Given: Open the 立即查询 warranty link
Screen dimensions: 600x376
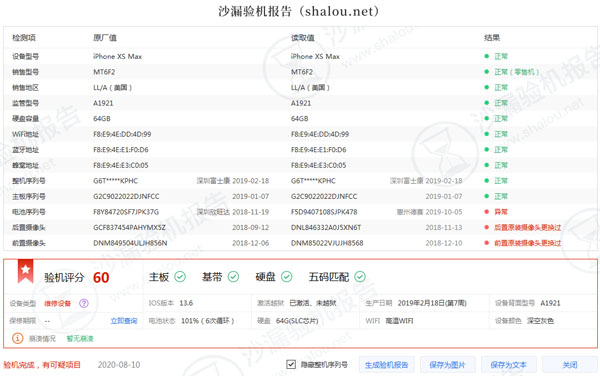Looking at the screenshot, I should (124, 321).
